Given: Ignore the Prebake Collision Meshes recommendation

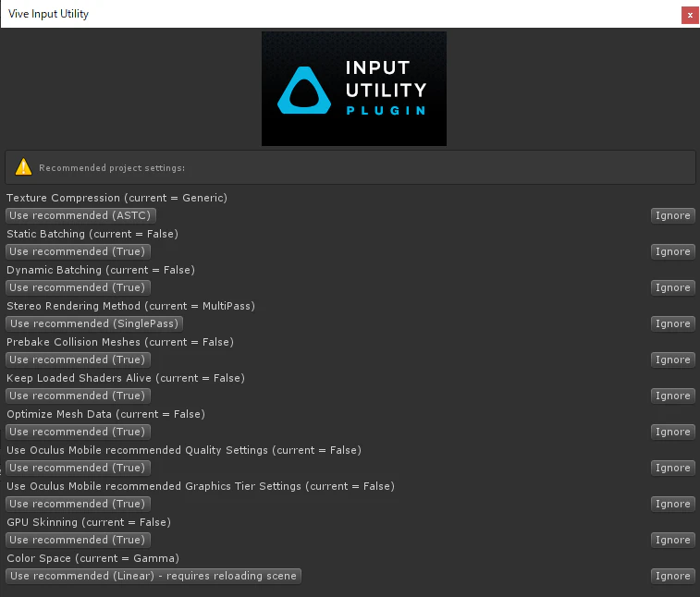Looking at the screenshot, I should pyautogui.click(x=672, y=359).
